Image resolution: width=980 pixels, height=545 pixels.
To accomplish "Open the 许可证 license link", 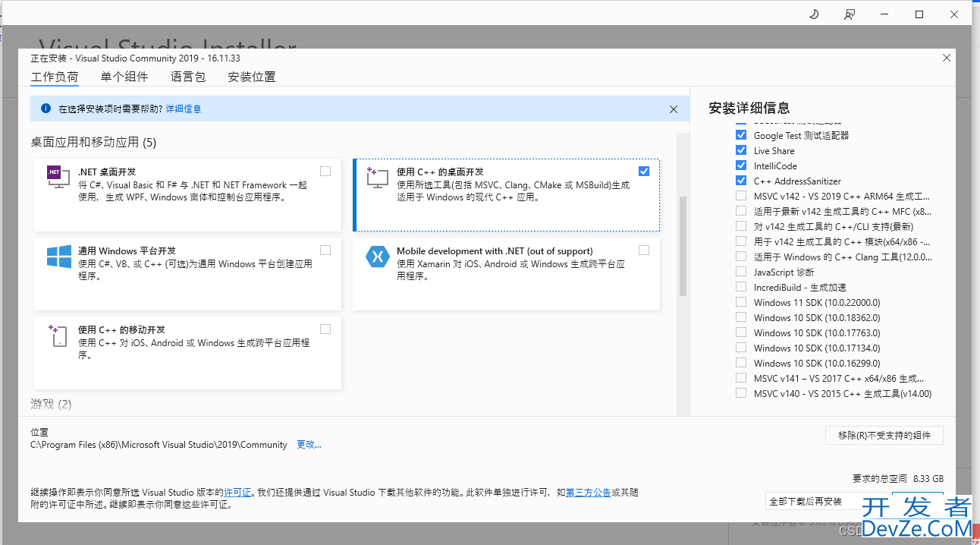I will [x=237, y=493].
